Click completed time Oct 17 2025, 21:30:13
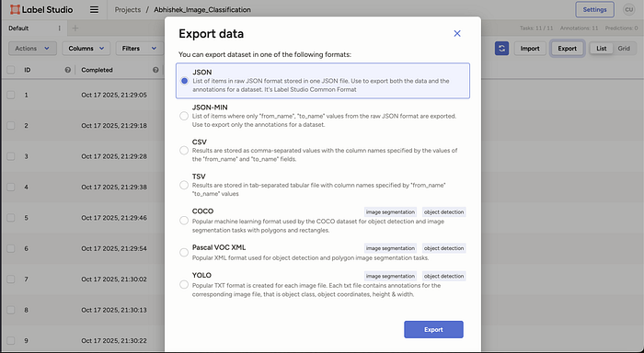Screen dimensions: 644x353 (114, 310)
